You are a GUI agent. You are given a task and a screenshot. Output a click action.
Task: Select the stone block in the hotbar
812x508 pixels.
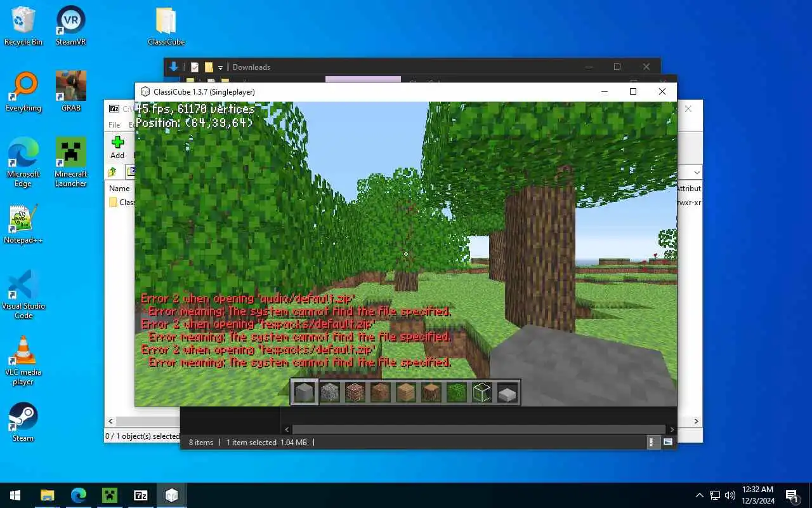pyautogui.click(x=304, y=392)
